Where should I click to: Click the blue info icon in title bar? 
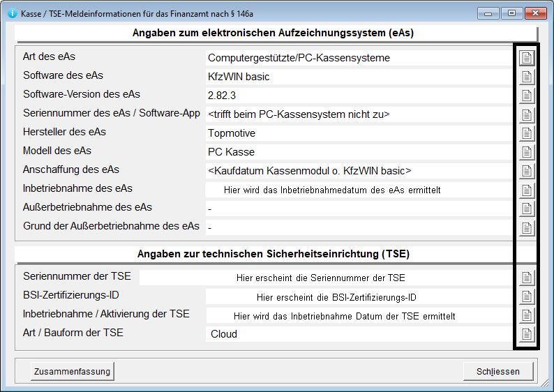[x=12, y=13]
